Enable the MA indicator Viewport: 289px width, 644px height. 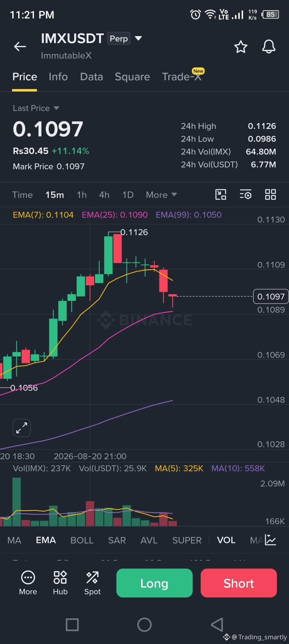click(14, 540)
